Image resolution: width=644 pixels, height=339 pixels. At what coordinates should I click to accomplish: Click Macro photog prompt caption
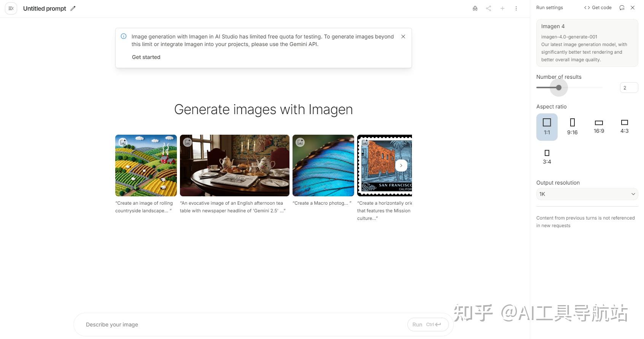(x=322, y=203)
